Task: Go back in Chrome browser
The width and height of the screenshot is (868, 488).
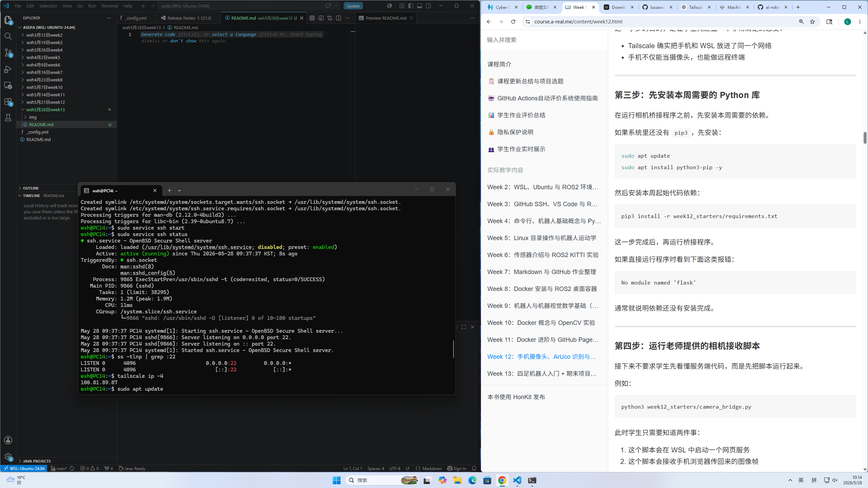Action: click(x=489, y=22)
